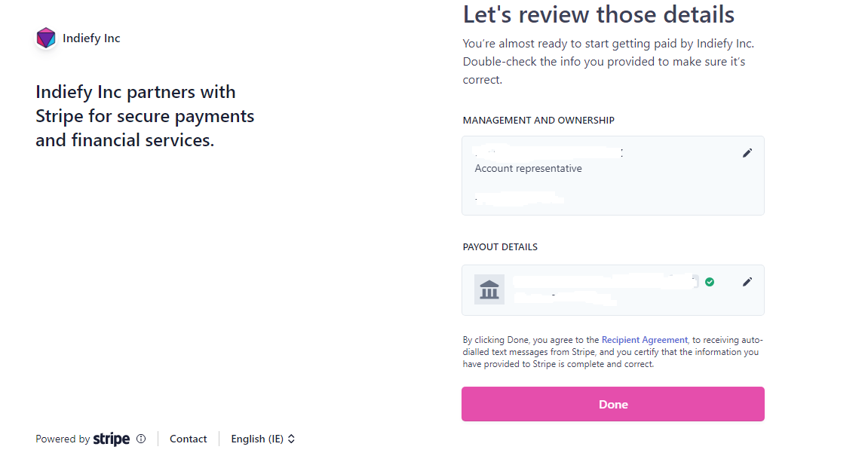Click the "Powered by" footer text
868x459 pixels.
click(x=63, y=439)
